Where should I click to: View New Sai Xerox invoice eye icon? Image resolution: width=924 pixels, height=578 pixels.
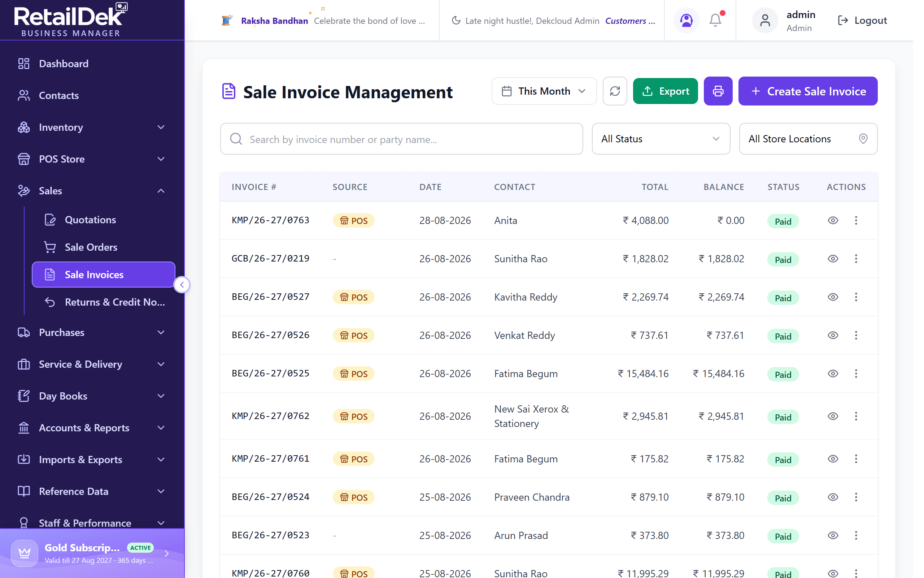pos(833,416)
